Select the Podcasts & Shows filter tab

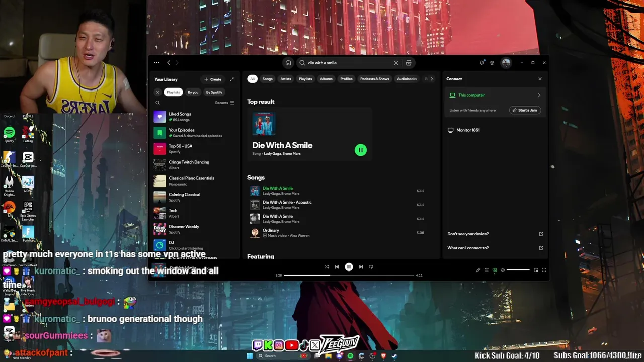pyautogui.click(x=375, y=79)
